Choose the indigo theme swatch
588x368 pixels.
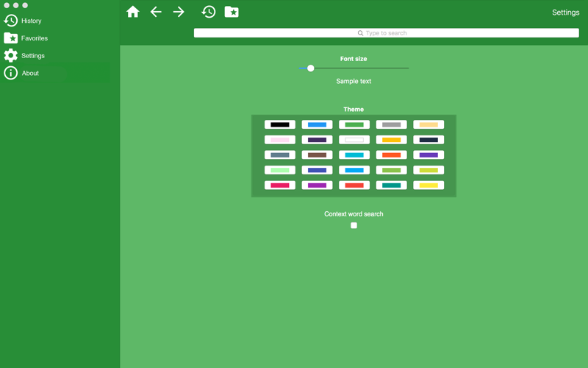(317, 170)
